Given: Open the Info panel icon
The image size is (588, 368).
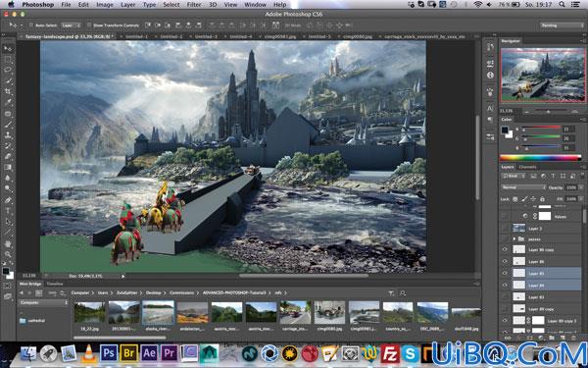Looking at the screenshot, I should point(491,75).
